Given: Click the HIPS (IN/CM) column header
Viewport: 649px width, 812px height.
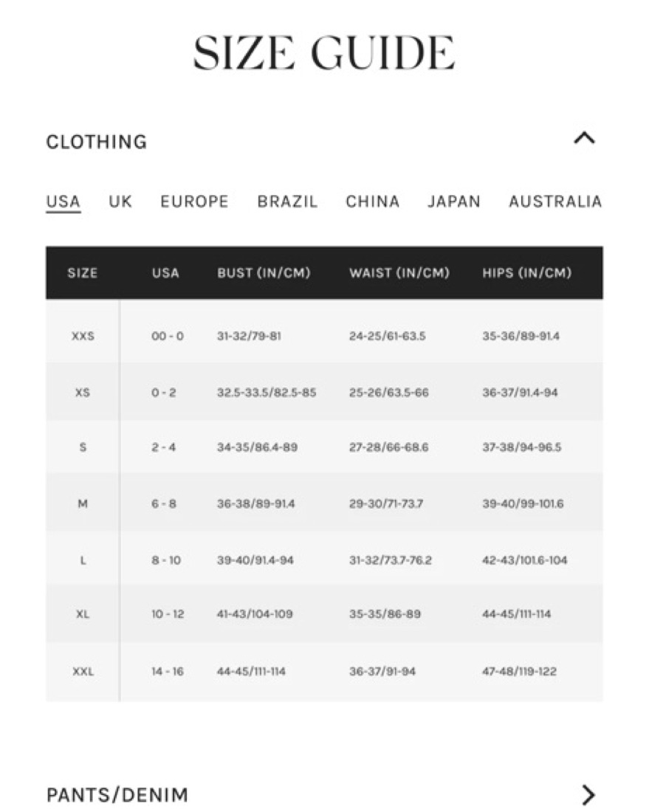Looking at the screenshot, I should click(526, 273).
